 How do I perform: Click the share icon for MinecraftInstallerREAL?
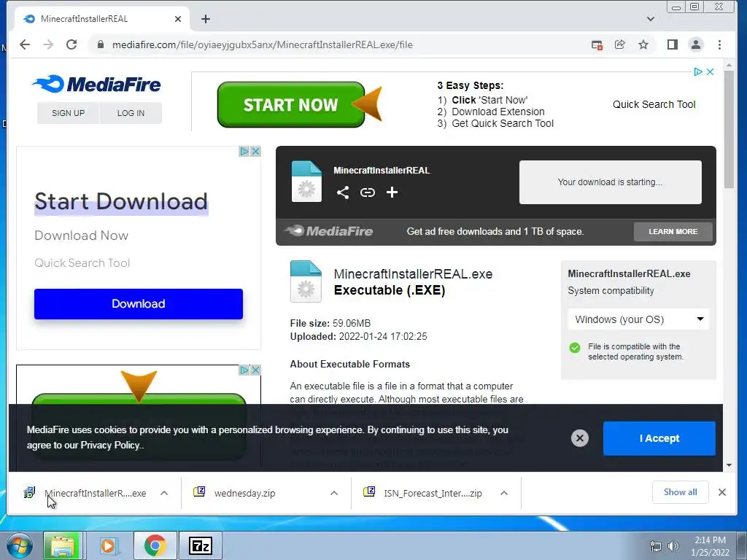coord(343,192)
